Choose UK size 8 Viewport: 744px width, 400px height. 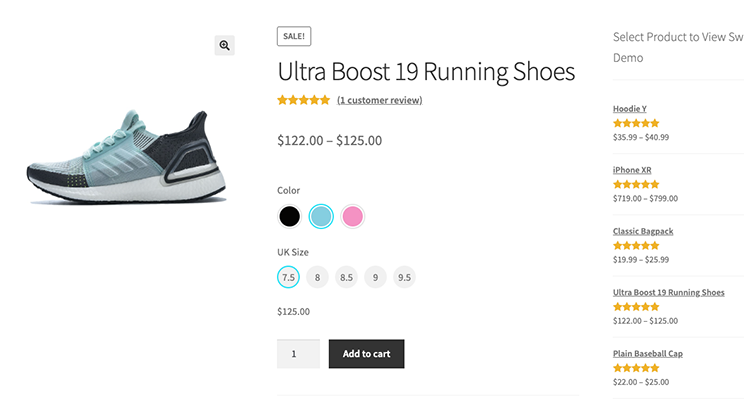tap(317, 277)
